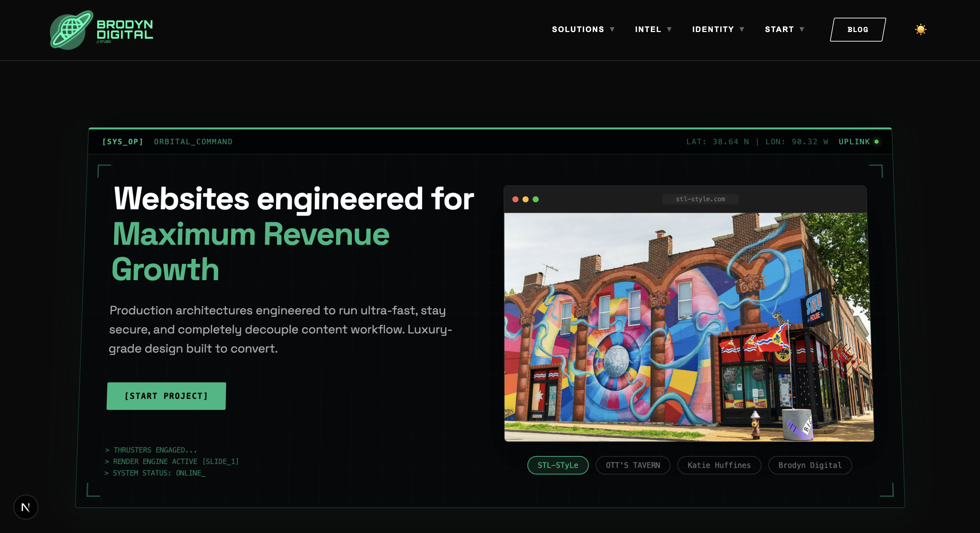The height and width of the screenshot is (533, 980).
Task: Switch to the OTT'S TAVERN slide
Action: point(633,465)
